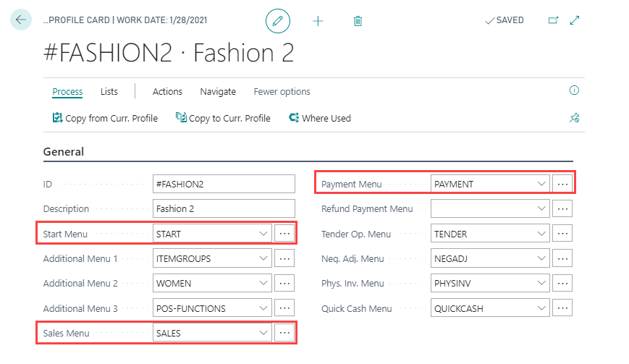This screenshot has width=629, height=364.
Task: Click Copy from Curr. Profile
Action: click(105, 118)
